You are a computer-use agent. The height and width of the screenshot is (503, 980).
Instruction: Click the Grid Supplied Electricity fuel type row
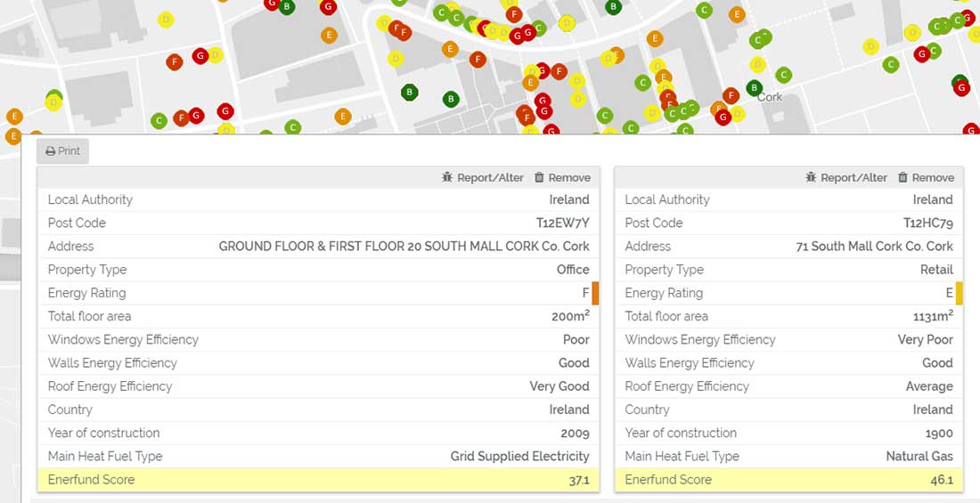318,457
